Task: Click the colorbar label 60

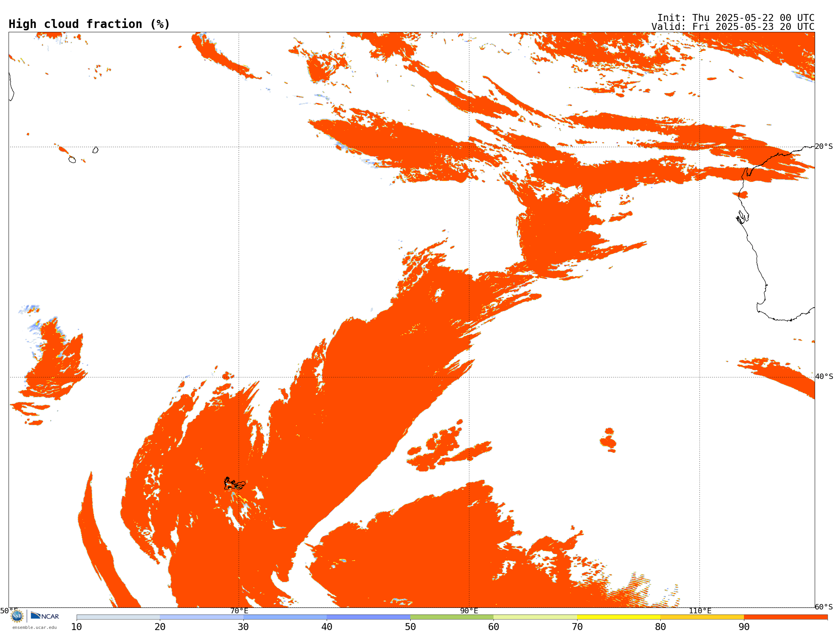Action: [x=493, y=627]
